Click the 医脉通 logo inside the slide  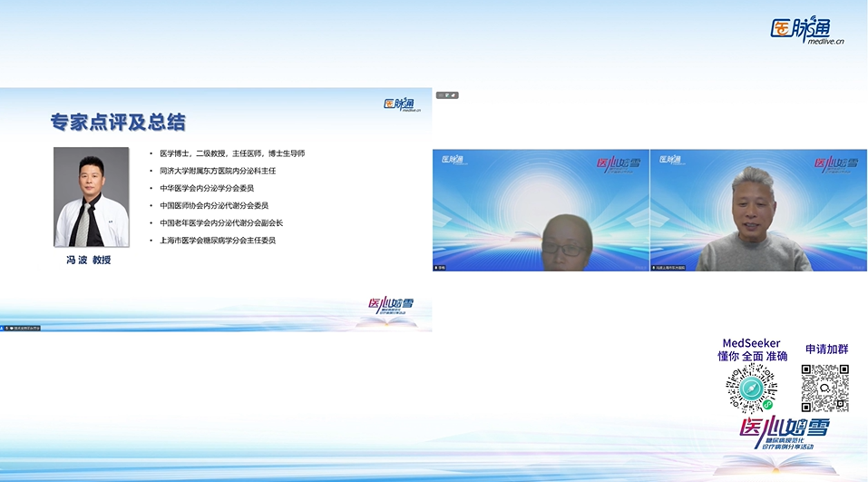pyautogui.click(x=403, y=104)
